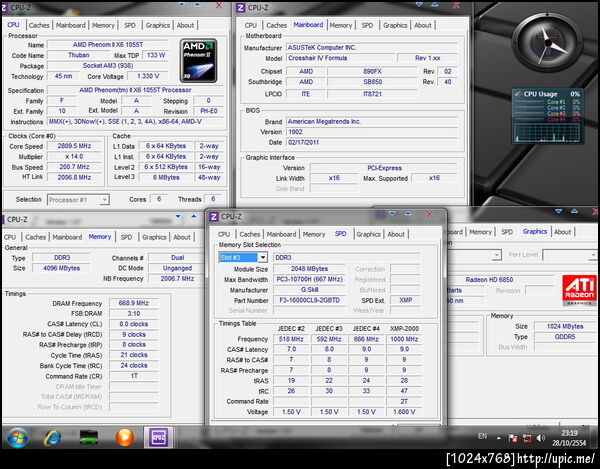The height and width of the screenshot is (469, 600).
Task: Switch to Mainboard tab in the CPU window
Action: 71,25
